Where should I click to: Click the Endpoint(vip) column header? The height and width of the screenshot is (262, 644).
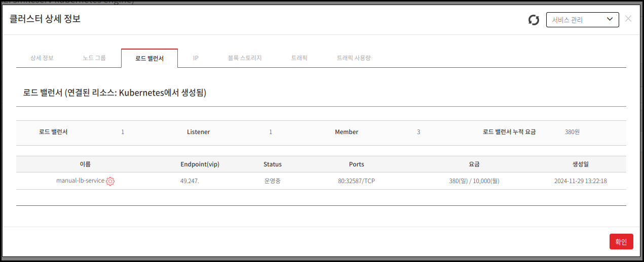[x=200, y=164]
